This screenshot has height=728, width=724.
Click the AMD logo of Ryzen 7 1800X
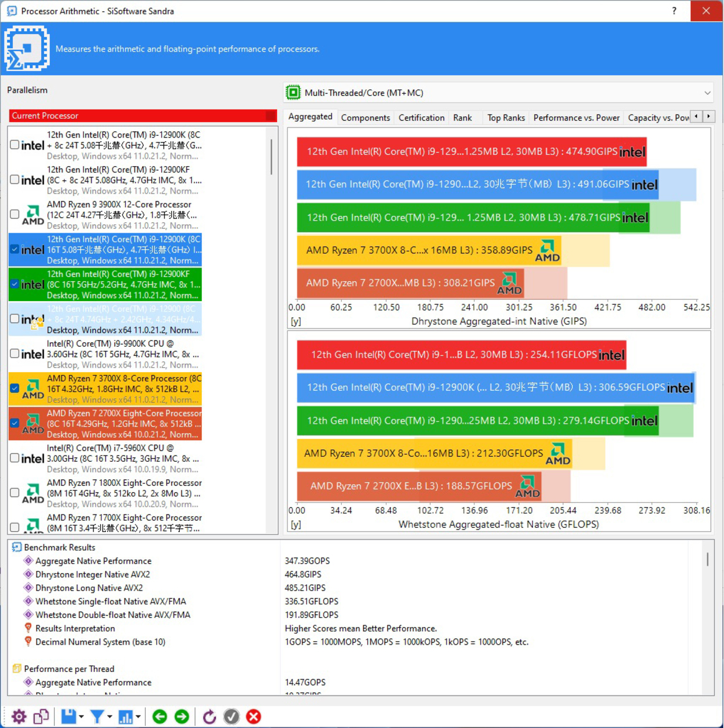[33, 493]
